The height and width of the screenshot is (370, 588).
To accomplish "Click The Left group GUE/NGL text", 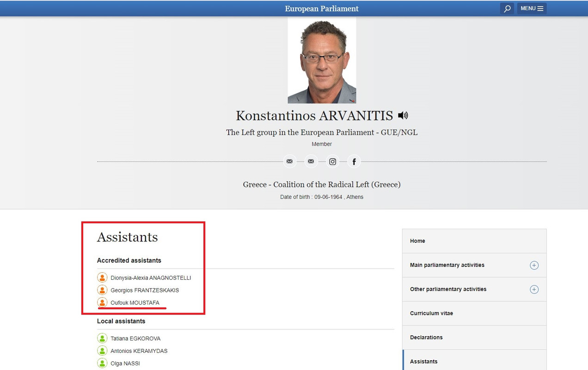I will tap(322, 132).
